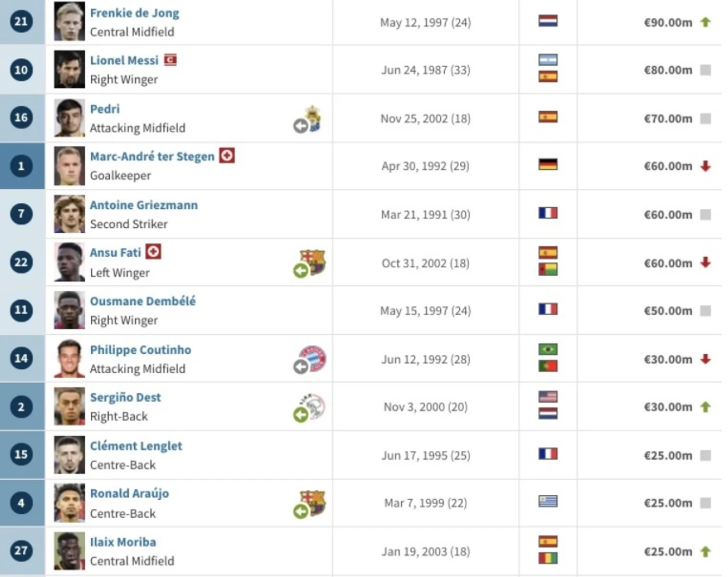This screenshot has height=577, width=728.
Task: Click the number 10 shirt badge
Action: tap(21, 70)
